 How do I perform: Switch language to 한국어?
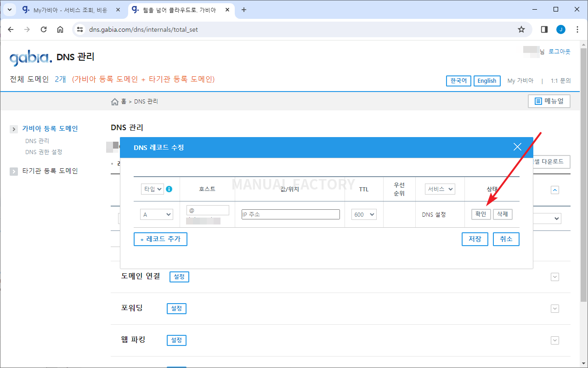[x=459, y=81]
